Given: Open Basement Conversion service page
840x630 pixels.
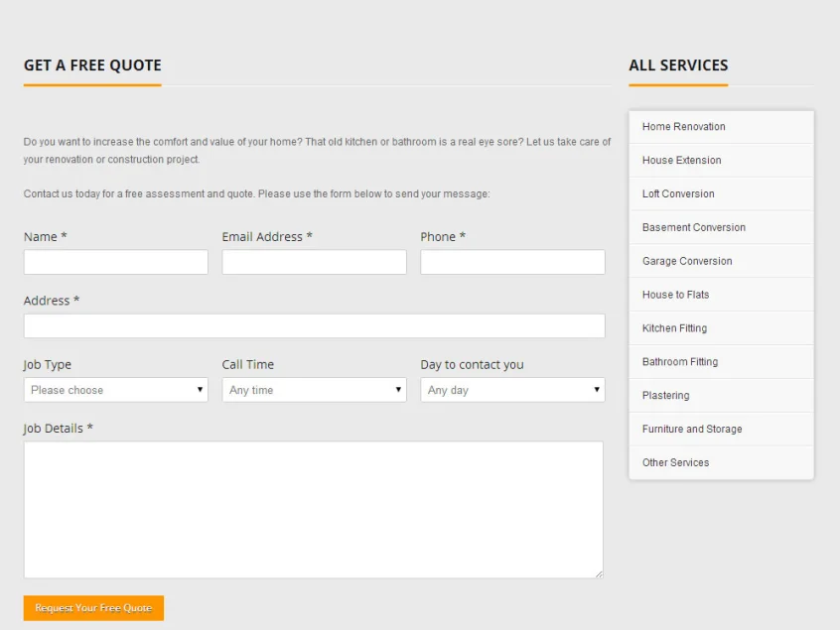Looking at the screenshot, I should [721, 227].
